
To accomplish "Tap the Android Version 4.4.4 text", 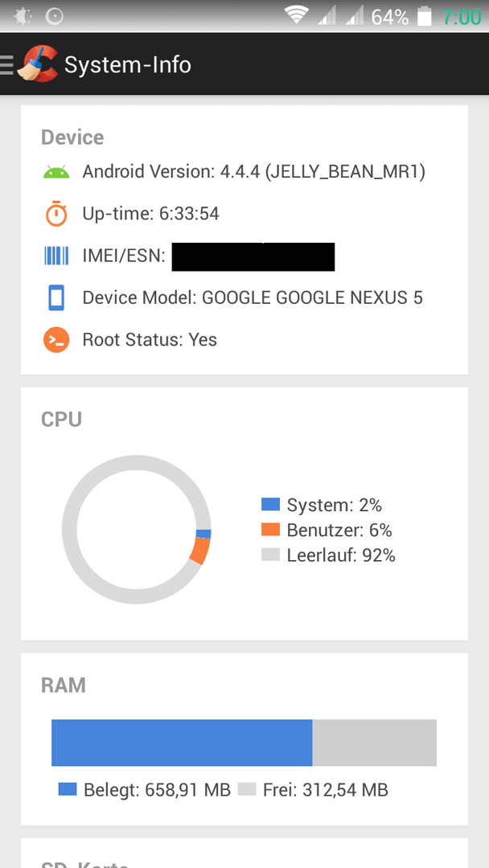I will pyautogui.click(x=253, y=172).
